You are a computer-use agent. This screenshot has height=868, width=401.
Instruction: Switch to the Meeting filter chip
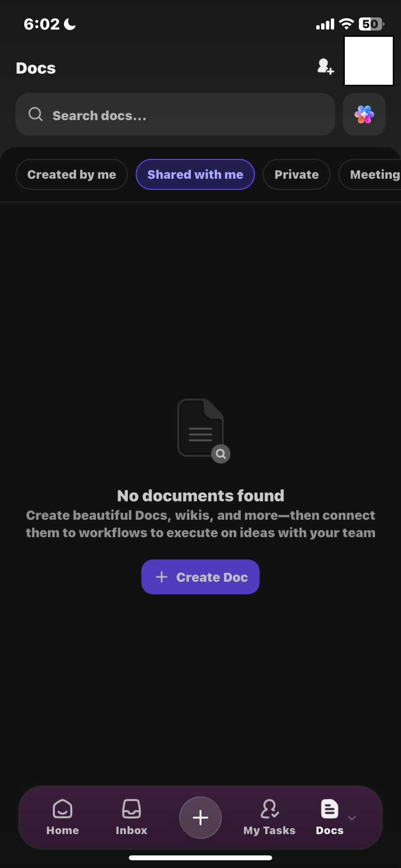370,174
